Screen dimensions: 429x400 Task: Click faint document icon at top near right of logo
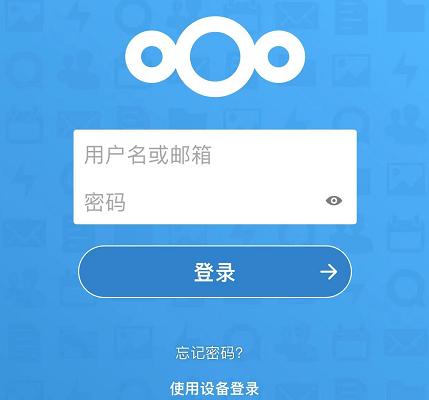point(351,15)
